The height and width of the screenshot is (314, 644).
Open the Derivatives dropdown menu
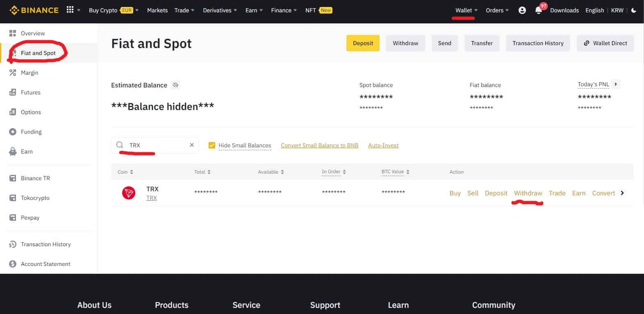click(x=220, y=10)
